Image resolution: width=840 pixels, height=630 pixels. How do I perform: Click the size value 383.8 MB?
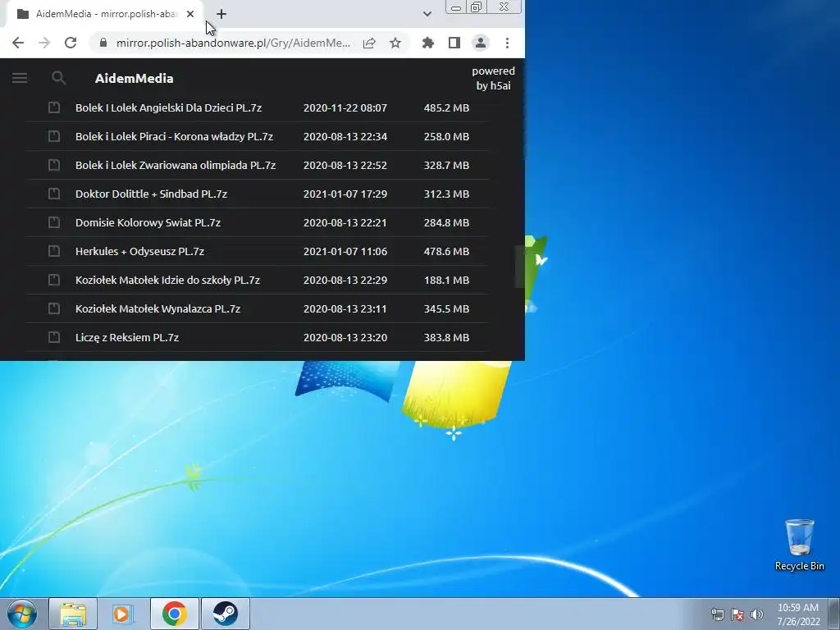coord(446,337)
